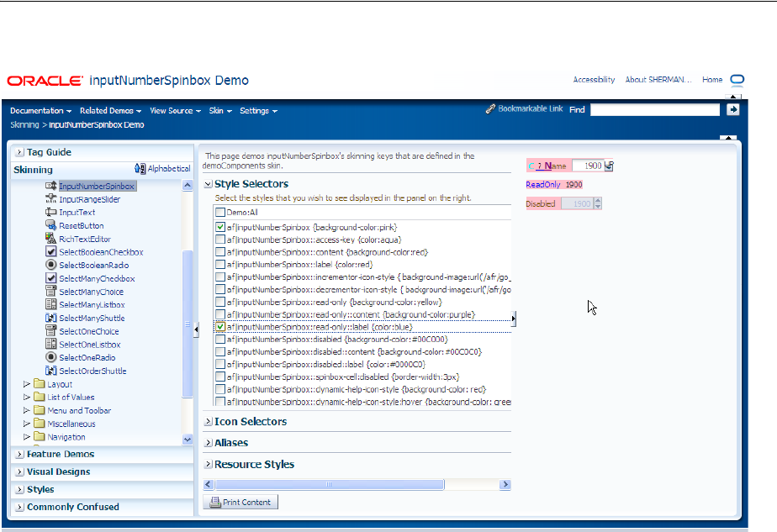This screenshot has width=777, height=532.
Task: Click the Print Content button
Action: (x=240, y=502)
